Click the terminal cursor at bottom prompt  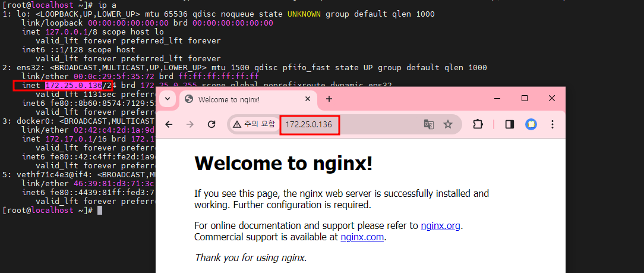pyautogui.click(x=100, y=210)
